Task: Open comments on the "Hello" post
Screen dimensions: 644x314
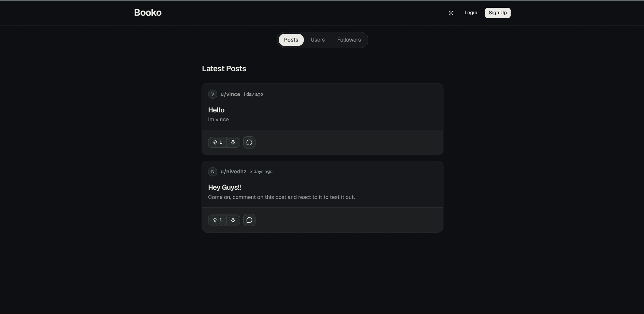Action: click(x=249, y=142)
